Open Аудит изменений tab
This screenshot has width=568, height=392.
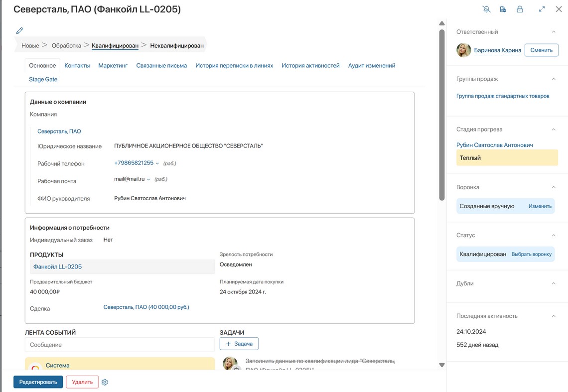(372, 66)
